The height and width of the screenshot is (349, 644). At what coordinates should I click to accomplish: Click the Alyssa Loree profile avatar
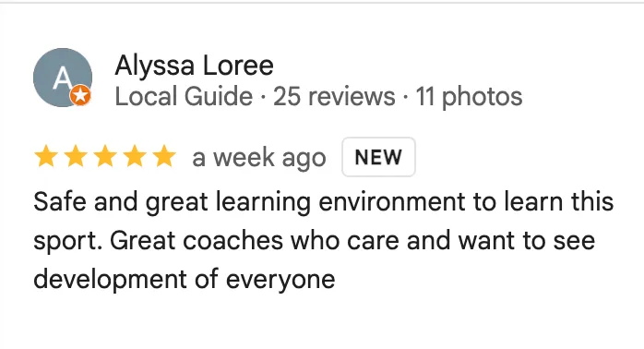pos(63,78)
